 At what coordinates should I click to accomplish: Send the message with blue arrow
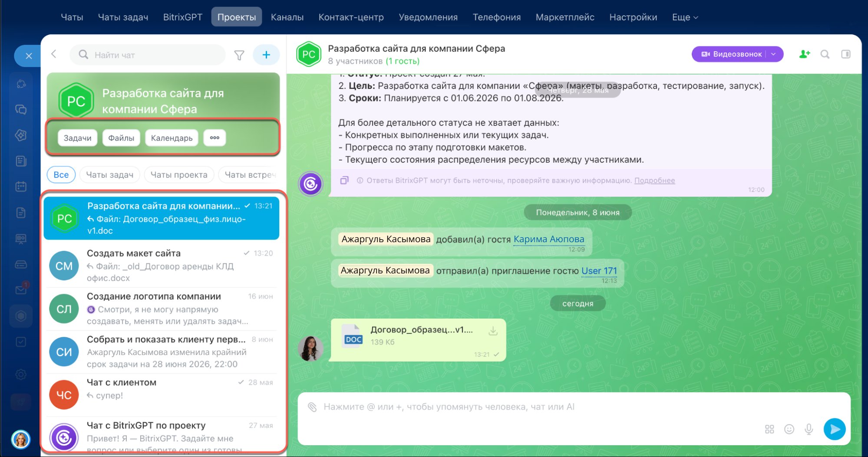coord(835,429)
